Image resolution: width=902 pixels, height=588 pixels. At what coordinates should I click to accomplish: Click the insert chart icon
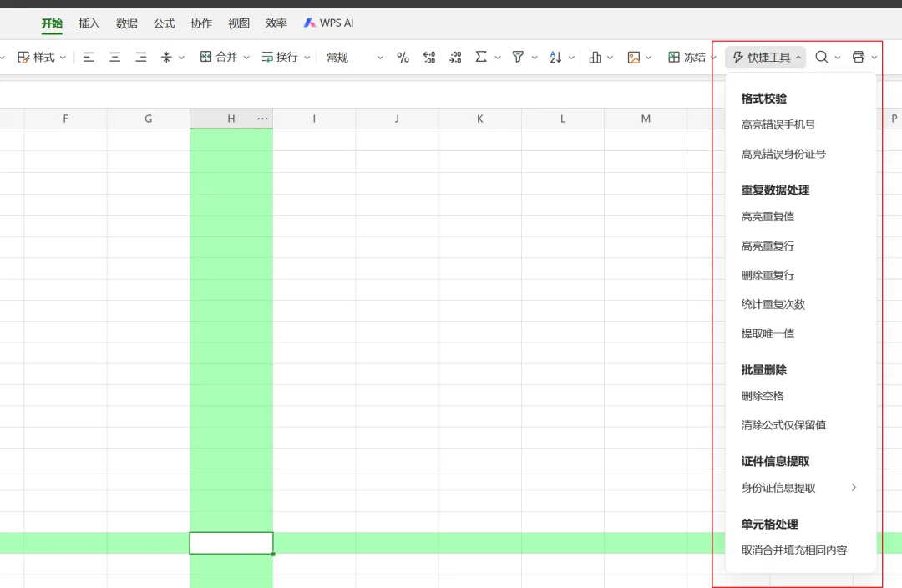[x=595, y=57]
